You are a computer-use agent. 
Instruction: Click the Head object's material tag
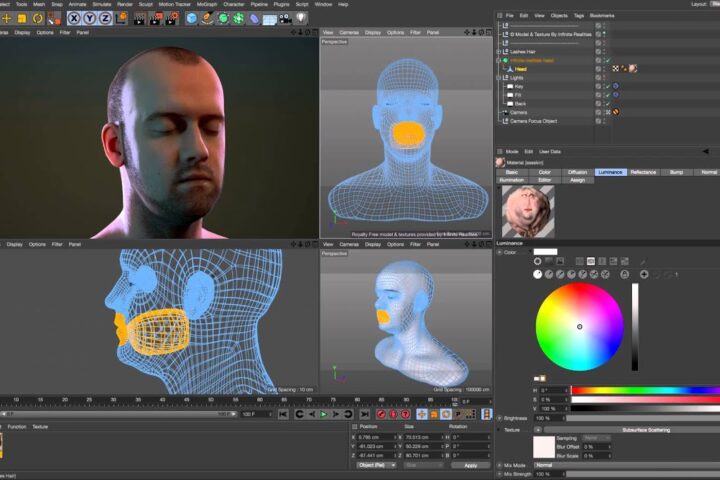click(x=633, y=68)
